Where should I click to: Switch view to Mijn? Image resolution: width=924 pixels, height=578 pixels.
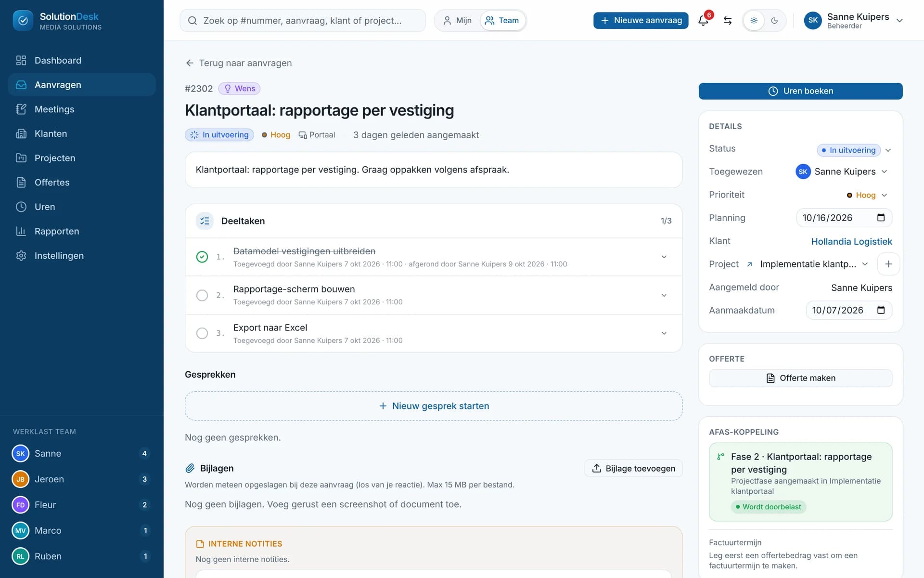[x=457, y=20]
